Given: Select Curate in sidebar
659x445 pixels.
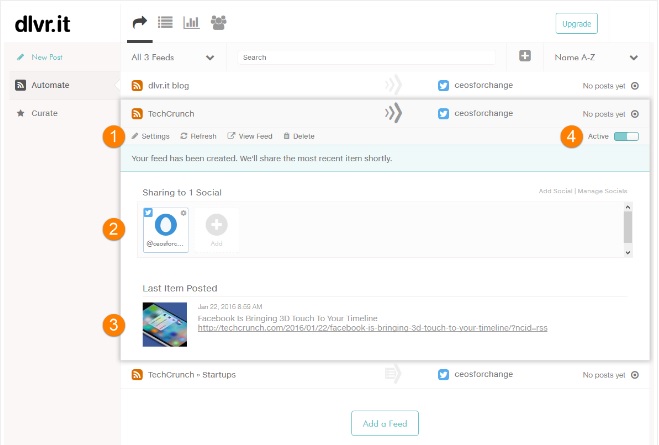Looking at the screenshot, I should pyautogui.click(x=37, y=113).
